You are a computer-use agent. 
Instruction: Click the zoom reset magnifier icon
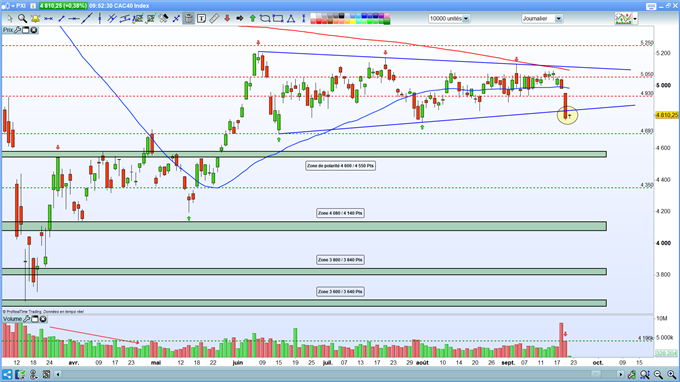tap(645, 374)
